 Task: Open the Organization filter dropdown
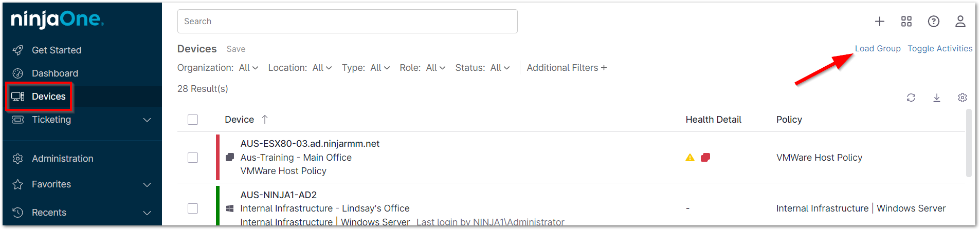pyautogui.click(x=248, y=68)
